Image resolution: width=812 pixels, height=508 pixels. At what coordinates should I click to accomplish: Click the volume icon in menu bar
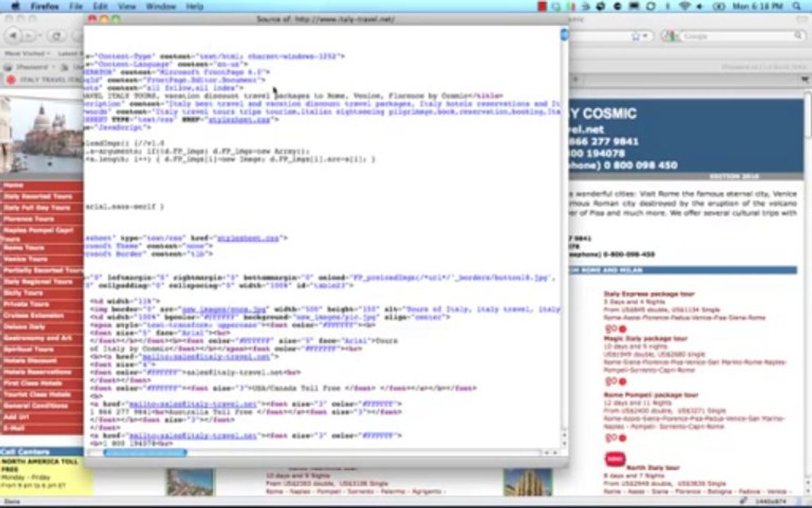pyautogui.click(x=701, y=6)
